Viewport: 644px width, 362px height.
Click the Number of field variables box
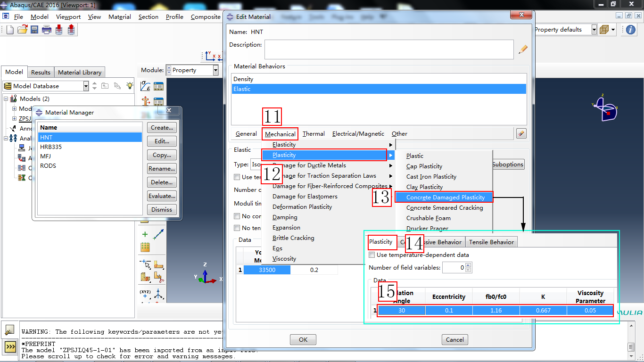pyautogui.click(x=454, y=268)
